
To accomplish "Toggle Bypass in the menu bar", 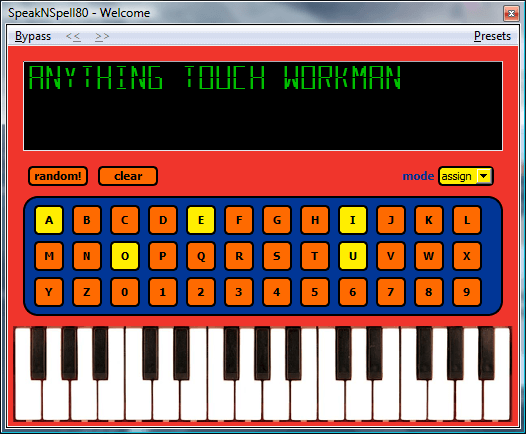I will point(33,36).
